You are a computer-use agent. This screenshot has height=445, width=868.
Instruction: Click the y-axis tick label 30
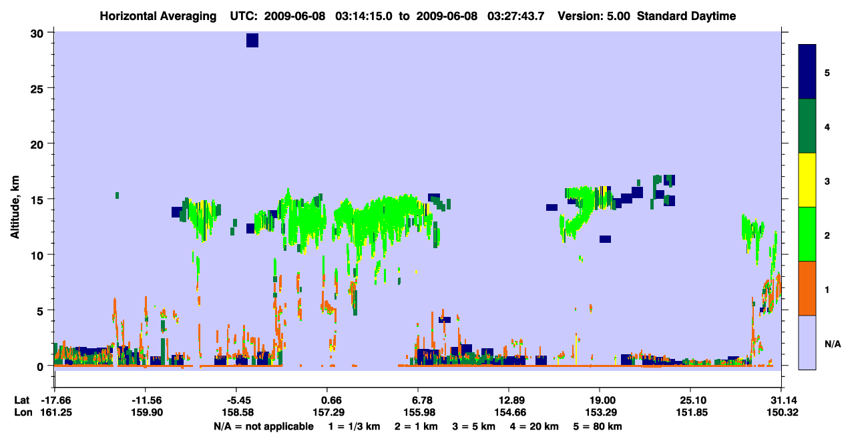(x=38, y=33)
